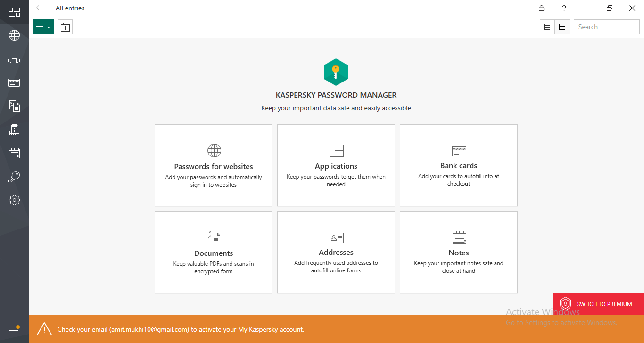Go back with the arrow icon

pos(40,8)
